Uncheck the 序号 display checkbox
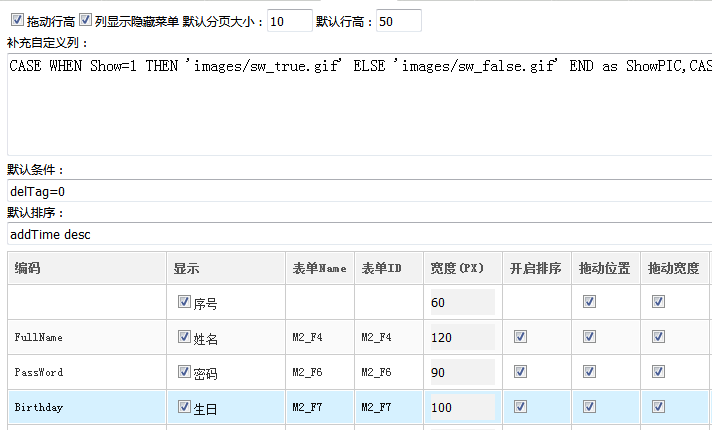Image resolution: width=712 pixels, height=430 pixels. pyautogui.click(x=183, y=301)
